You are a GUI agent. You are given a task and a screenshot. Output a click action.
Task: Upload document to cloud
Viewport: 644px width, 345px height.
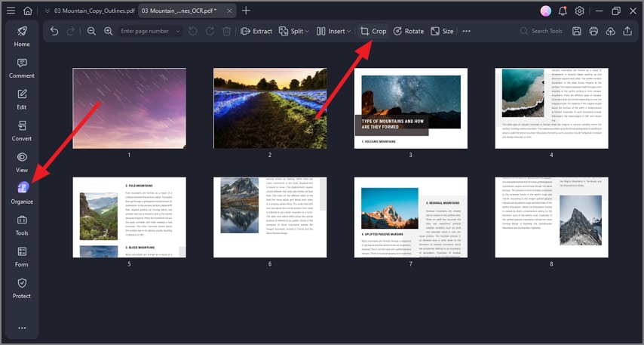click(611, 31)
